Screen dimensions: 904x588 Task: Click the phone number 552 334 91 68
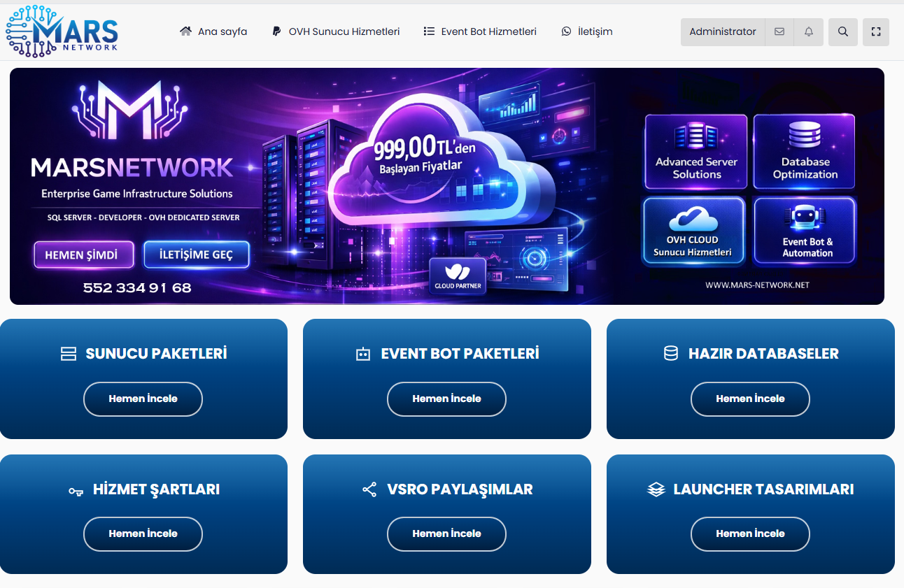point(137,288)
